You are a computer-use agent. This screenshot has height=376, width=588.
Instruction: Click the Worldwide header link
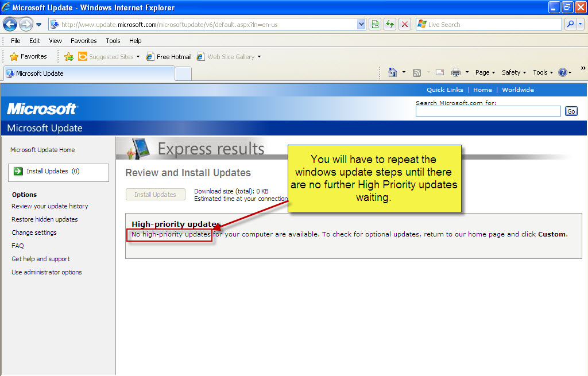point(518,90)
